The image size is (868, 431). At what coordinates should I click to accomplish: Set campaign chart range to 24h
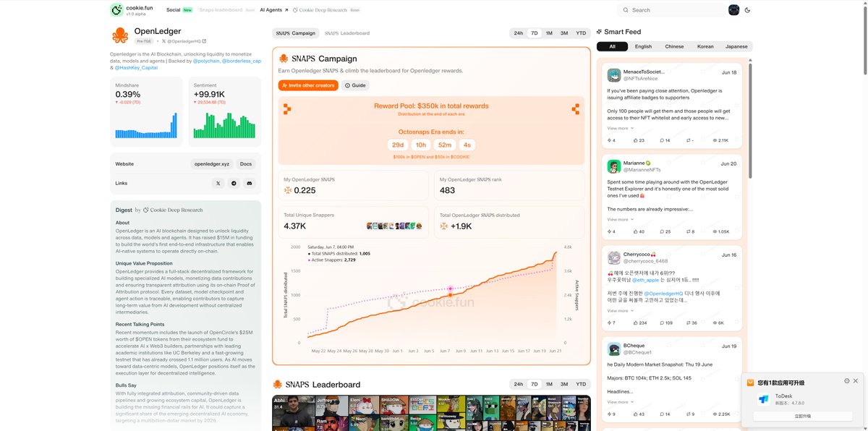(x=519, y=33)
